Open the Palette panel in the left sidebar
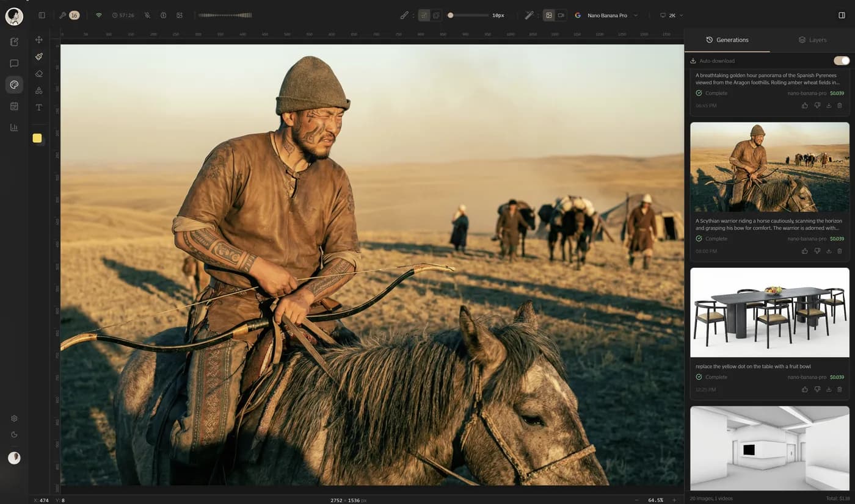The image size is (855, 504). (13, 84)
